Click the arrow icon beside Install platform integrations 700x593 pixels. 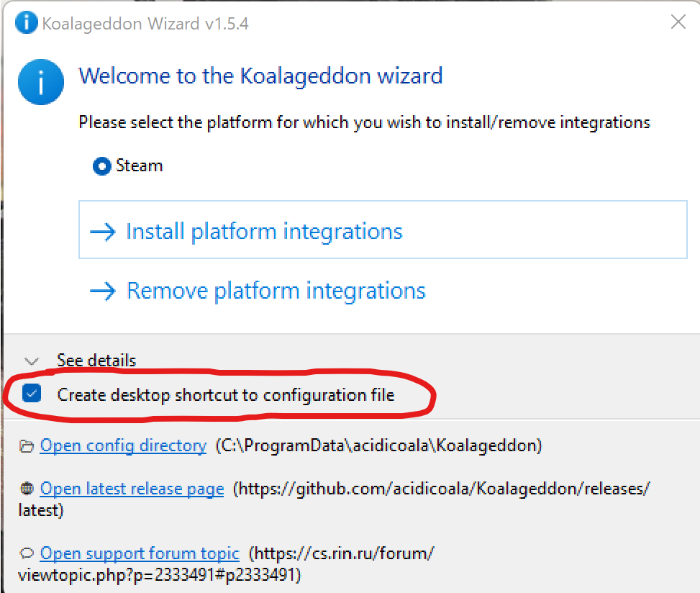point(102,232)
